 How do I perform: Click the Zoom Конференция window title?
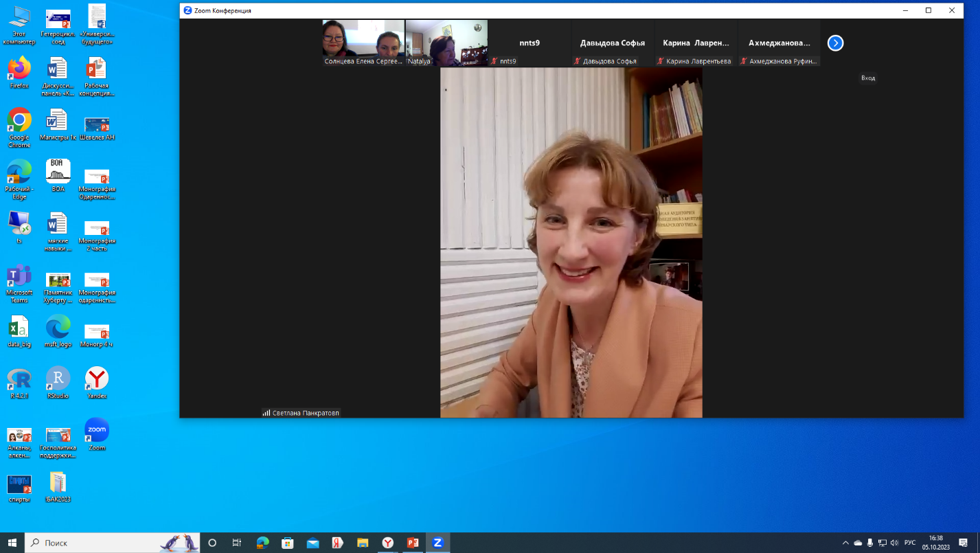point(223,10)
